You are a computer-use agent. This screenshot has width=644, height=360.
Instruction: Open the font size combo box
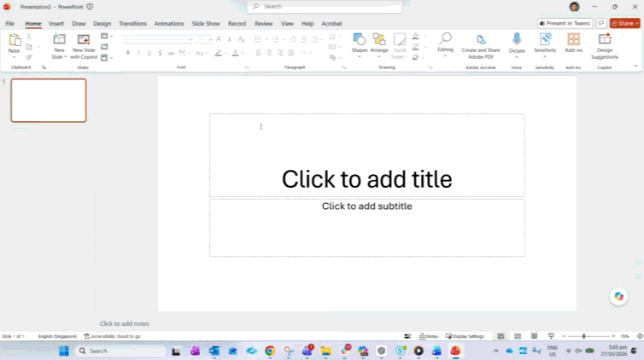coord(204,39)
